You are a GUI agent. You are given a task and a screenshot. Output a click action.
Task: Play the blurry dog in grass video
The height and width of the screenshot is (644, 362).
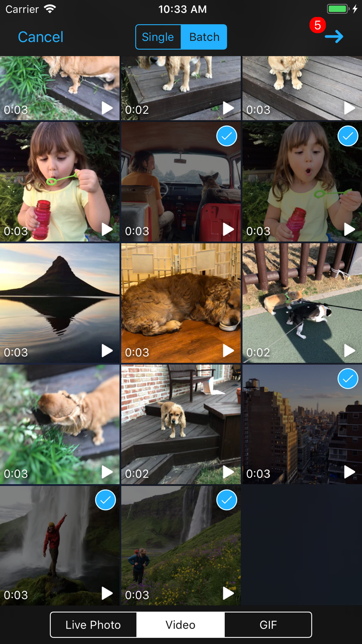107,472
